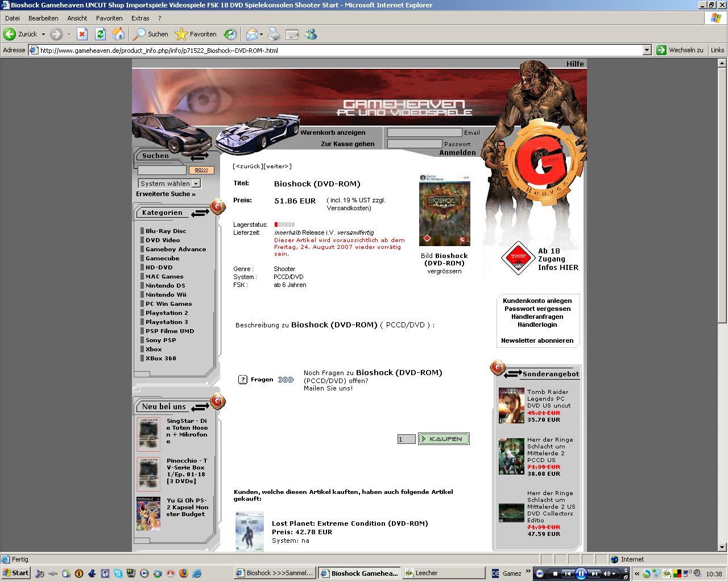This screenshot has width=728, height=582.
Task: Select Blu-Ray Disc category
Action: point(166,231)
